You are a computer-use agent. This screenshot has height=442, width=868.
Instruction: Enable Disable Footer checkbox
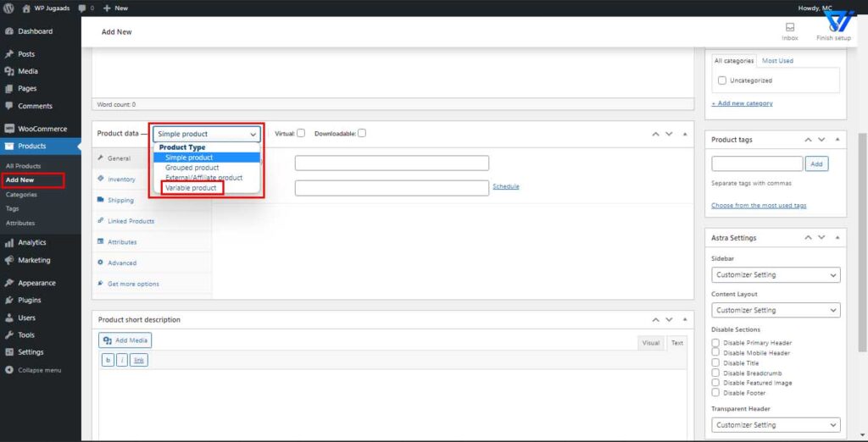[x=715, y=393]
